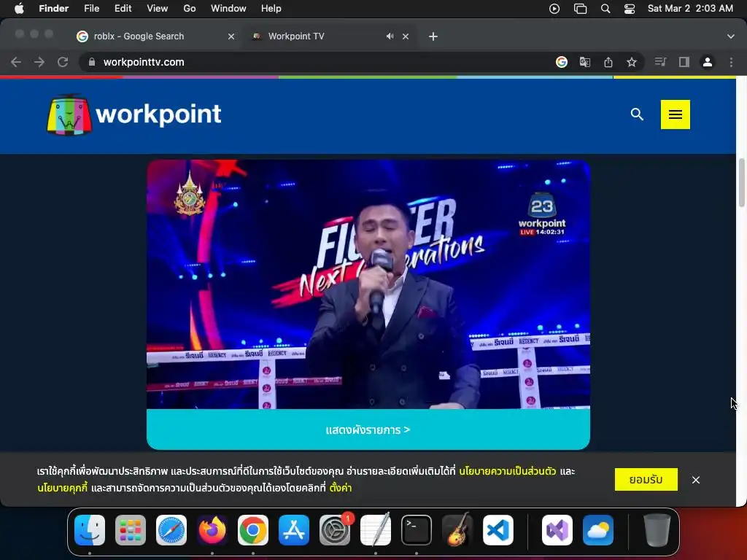Go forward in browser history
The height and width of the screenshot is (560, 747).
click(39, 62)
